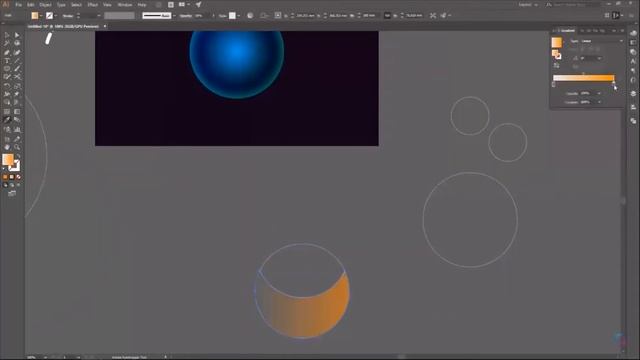Choose the Blend tool
Viewport: 640px width, 360px height.
(x=17, y=120)
